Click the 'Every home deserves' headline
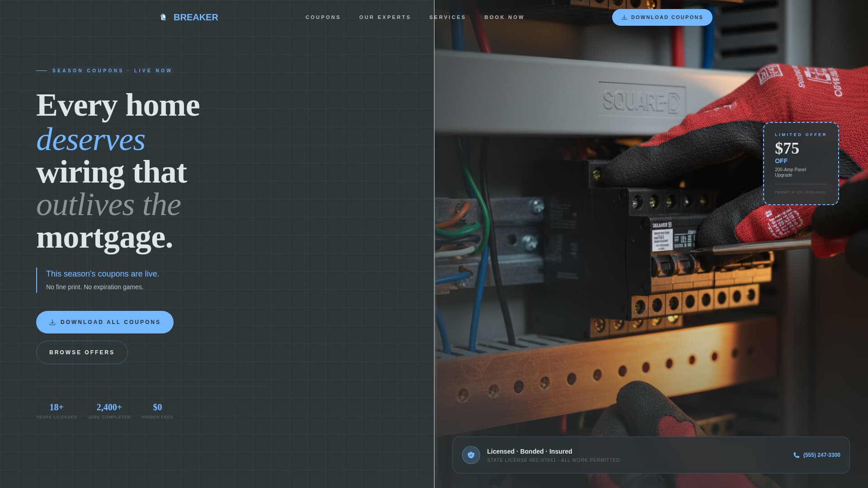 coord(118,122)
